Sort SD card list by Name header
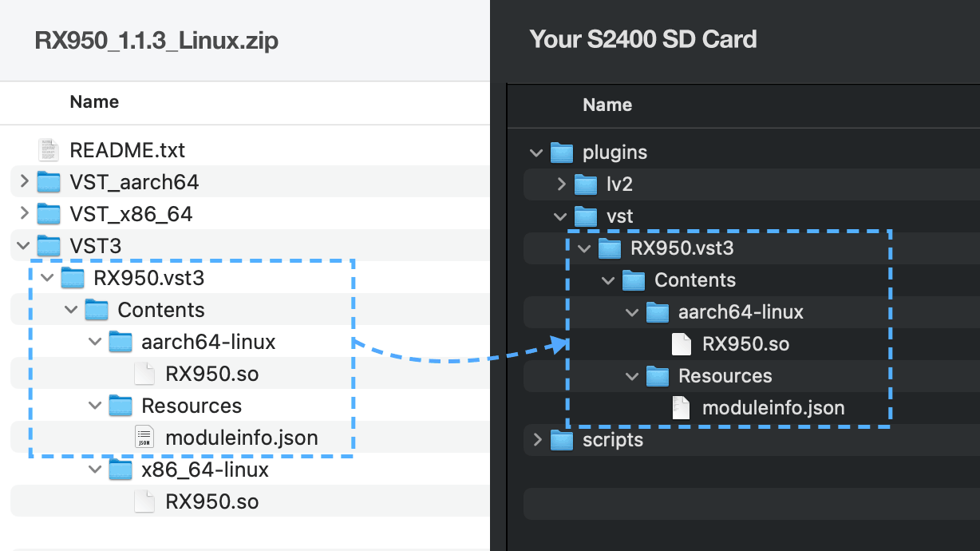The image size is (980, 551). [607, 105]
